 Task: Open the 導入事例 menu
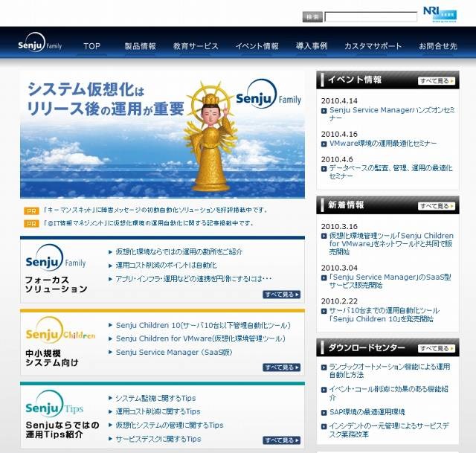pyautogui.click(x=312, y=46)
